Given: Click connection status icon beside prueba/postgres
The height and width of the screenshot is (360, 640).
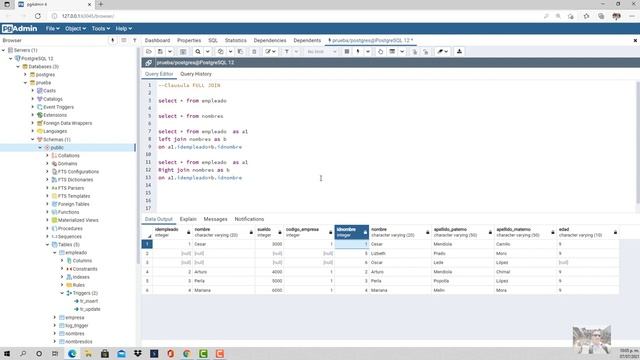Looking at the screenshot, I should [x=149, y=62].
